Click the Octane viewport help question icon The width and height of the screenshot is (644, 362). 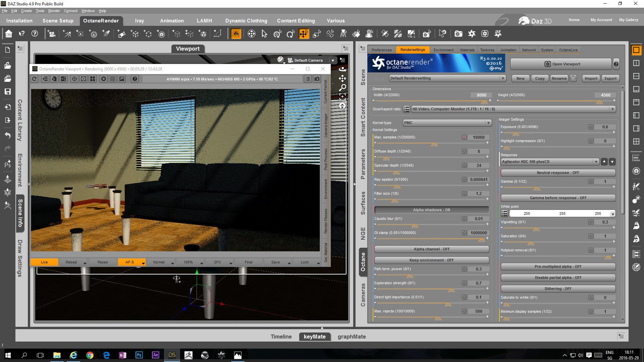tap(135, 79)
